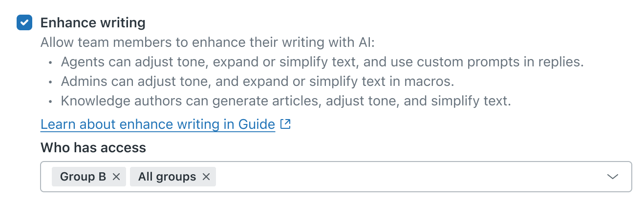The width and height of the screenshot is (644, 203).
Task: Click the Who has access field label
Action: [93, 147]
